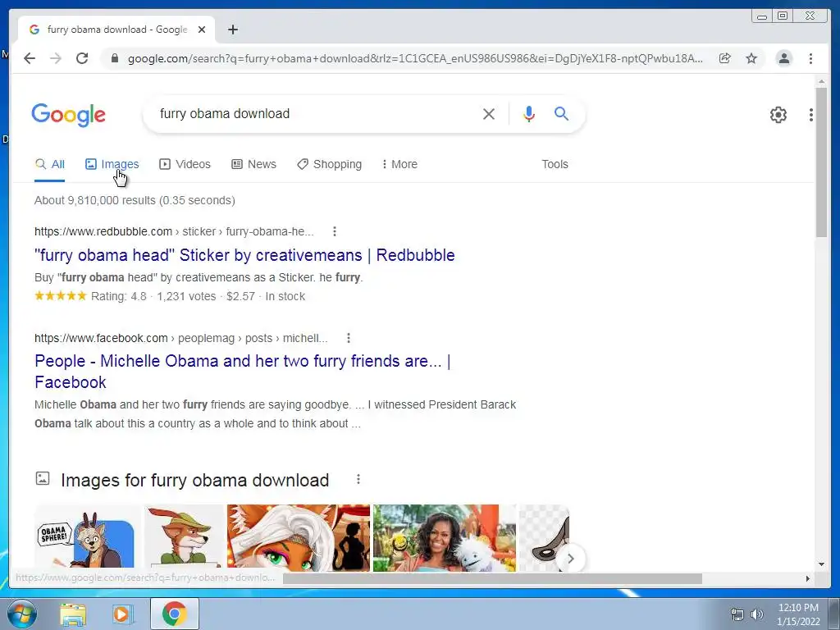Click the horizontal scrollbar thumb
840x630 pixels.
click(492, 578)
